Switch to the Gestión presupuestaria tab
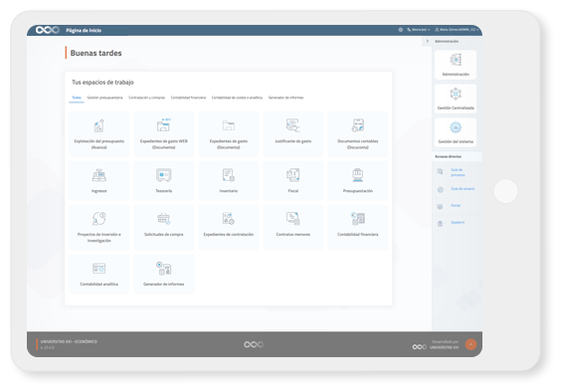Viewport: 561px width, 392px height. pyautogui.click(x=104, y=98)
